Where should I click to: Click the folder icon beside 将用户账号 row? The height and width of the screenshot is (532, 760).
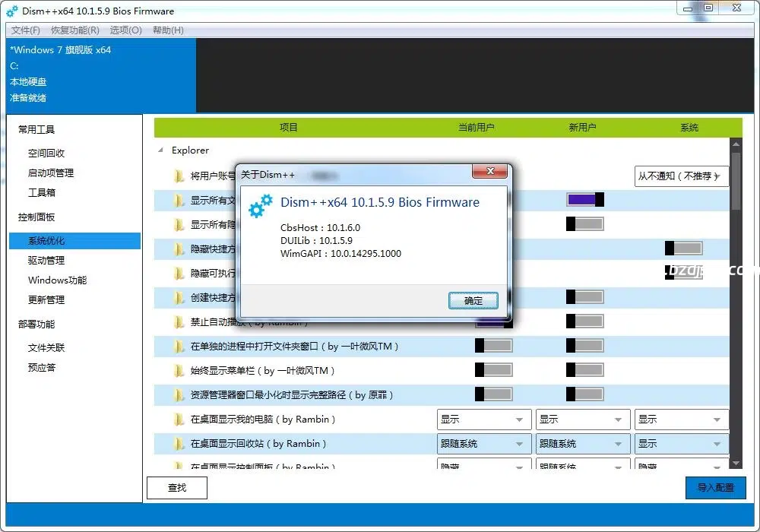(x=179, y=176)
